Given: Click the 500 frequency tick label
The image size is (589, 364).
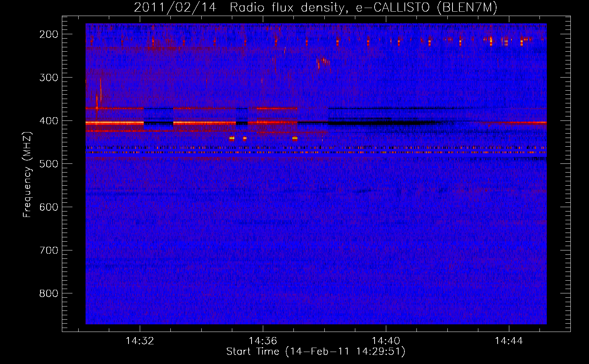Looking at the screenshot, I should point(48,164).
